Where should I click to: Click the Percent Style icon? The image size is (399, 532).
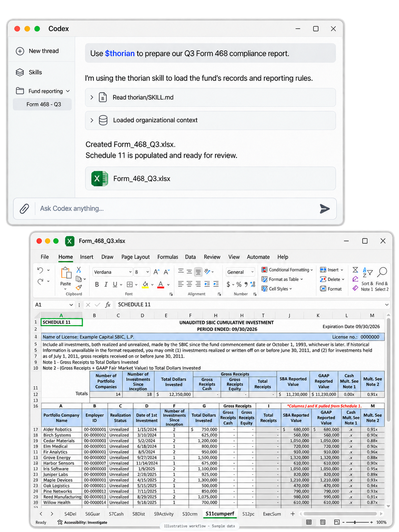239,284
